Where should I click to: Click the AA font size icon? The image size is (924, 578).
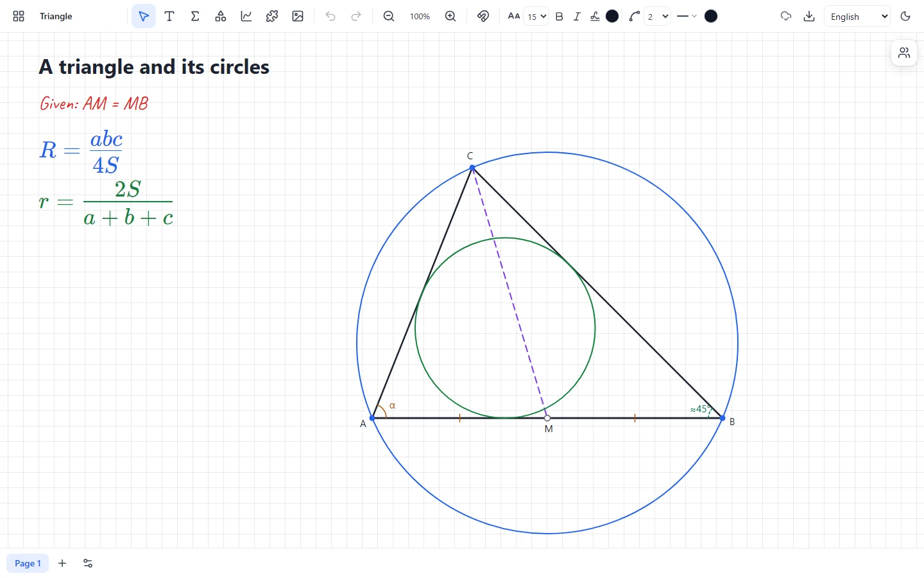tap(514, 16)
